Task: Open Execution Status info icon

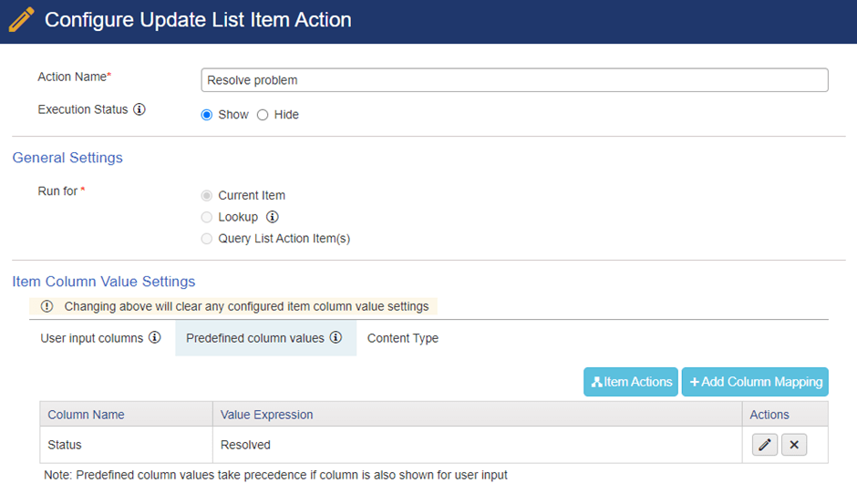Action: tap(139, 109)
